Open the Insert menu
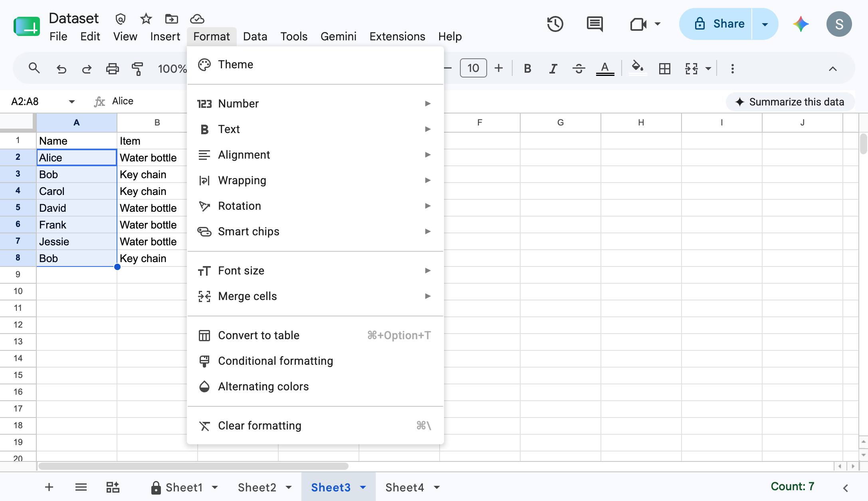The height and width of the screenshot is (501, 868). point(165,36)
